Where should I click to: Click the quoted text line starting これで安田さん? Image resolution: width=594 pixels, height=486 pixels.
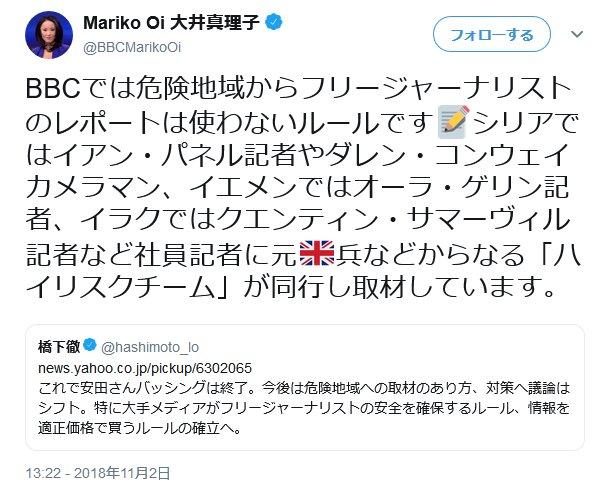click(304, 389)
